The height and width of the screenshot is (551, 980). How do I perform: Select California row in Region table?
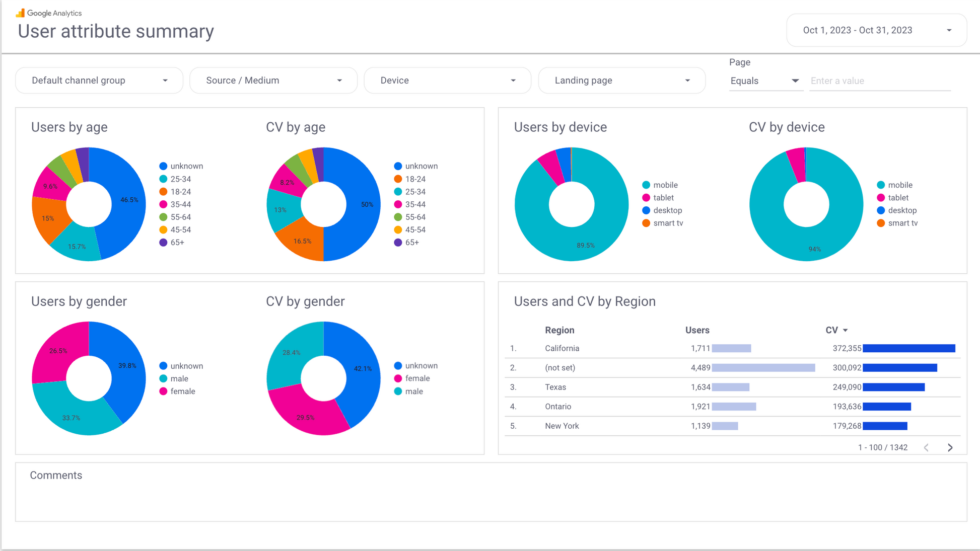pyautogui.click(x=562, y=348)
